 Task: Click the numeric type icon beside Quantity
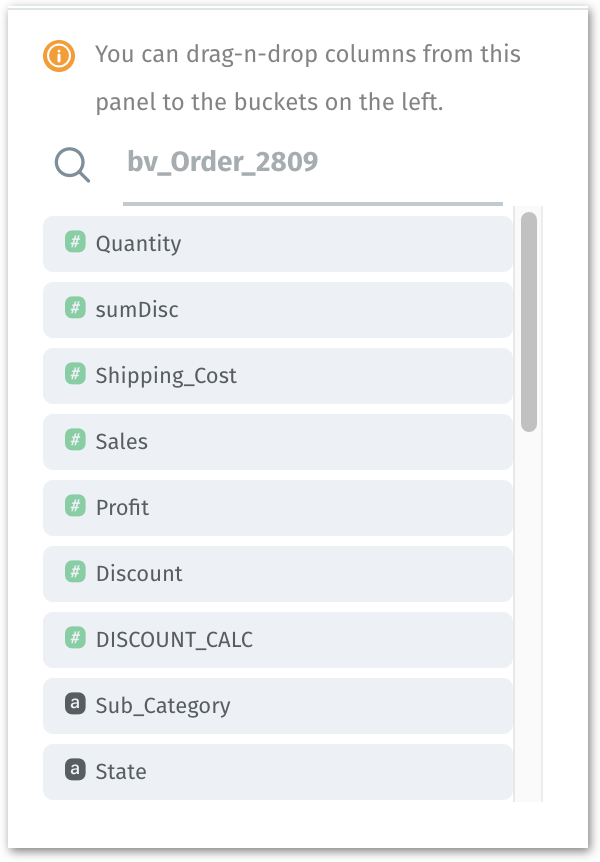coord(75,242)
